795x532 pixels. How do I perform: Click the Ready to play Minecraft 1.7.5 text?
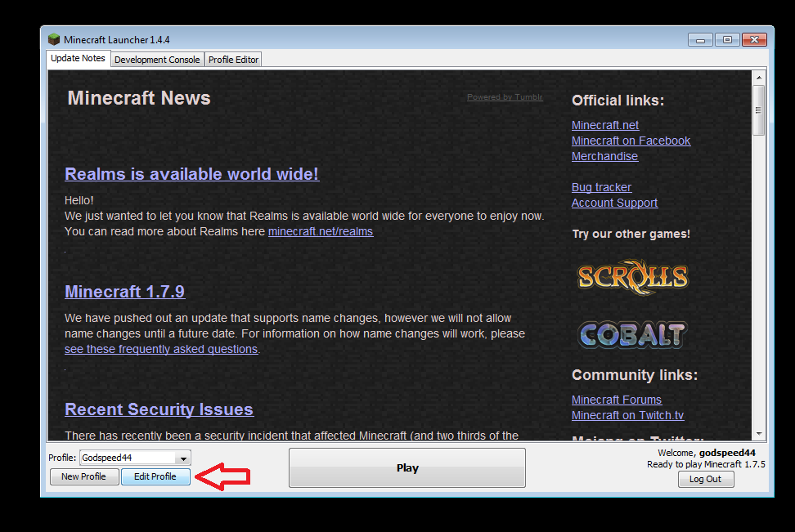(x=706, y=464)
